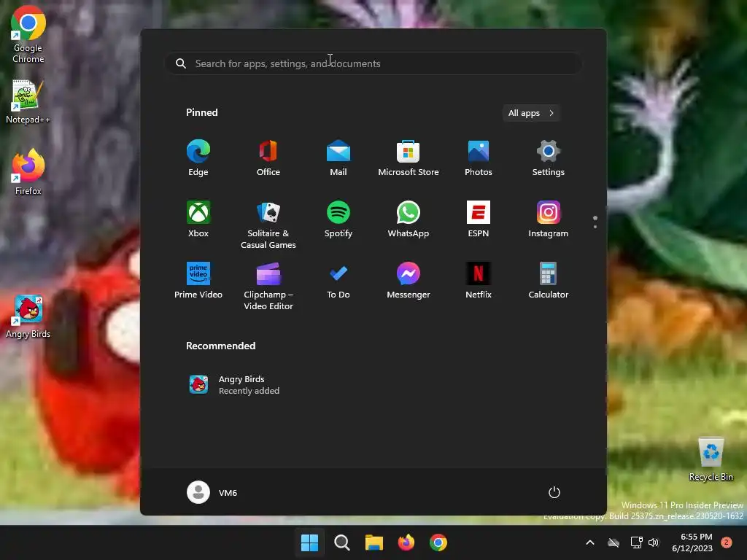Launch the Netflix app

coord(479,281)
